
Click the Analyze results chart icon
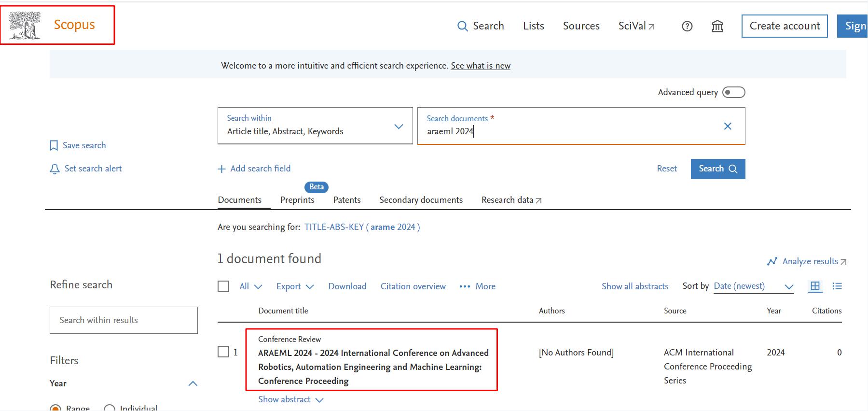[x=772, y=261]
